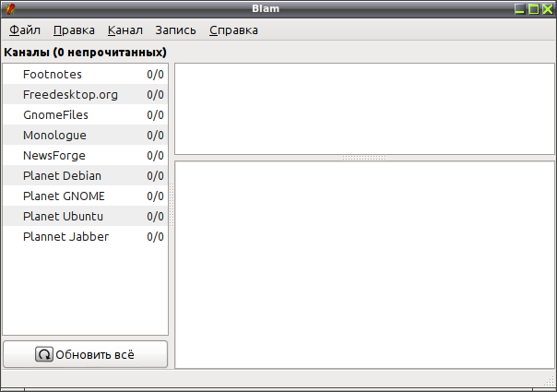Click the window resize grip corner
Image resolution: width=557 pixels, height=392 pixels.
(x=550, y=381)
